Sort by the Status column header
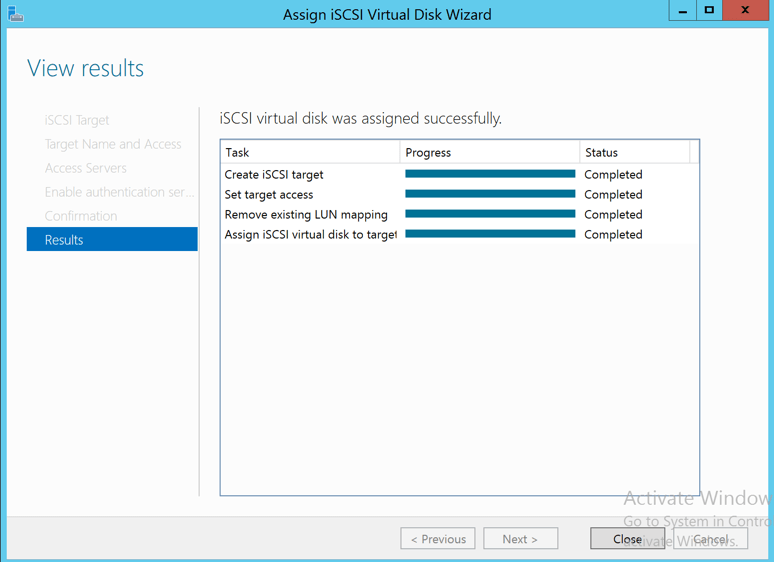Screen dimensions: 774x562 tap(634, 153)
